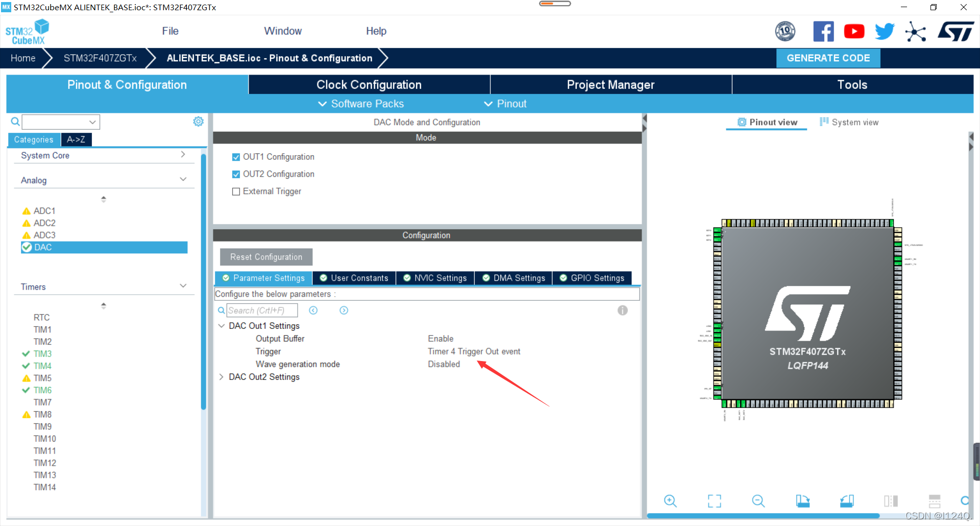Collapse DAC Out1 Settings group
The image size is (980, 526).
click(222, 326)
